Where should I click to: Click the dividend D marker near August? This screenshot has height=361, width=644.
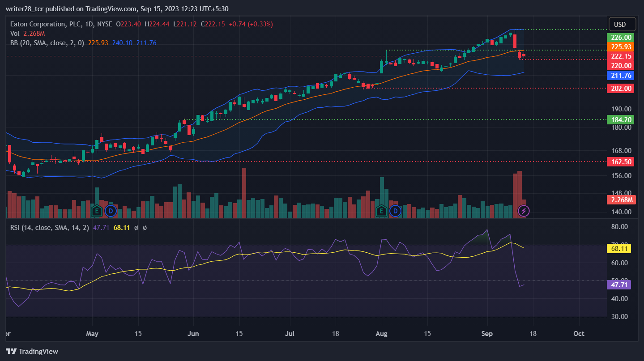click(395, 210)
